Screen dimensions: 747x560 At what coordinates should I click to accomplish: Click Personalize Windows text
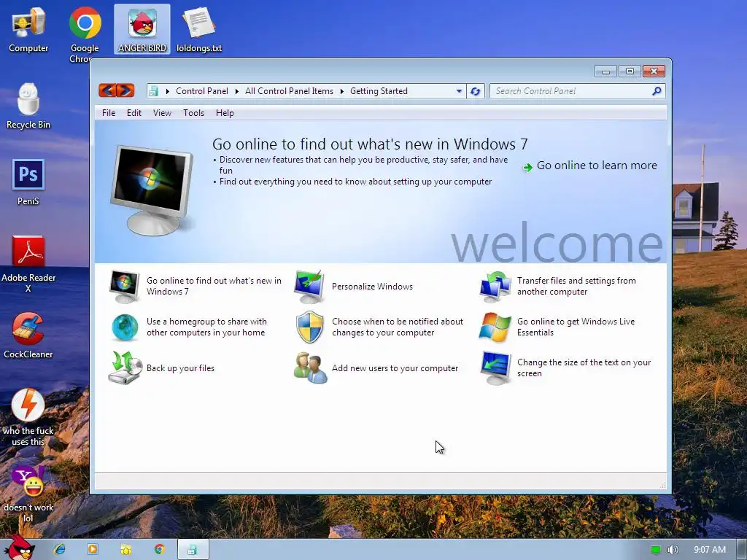pyautogui.click(x=372, y=286)
